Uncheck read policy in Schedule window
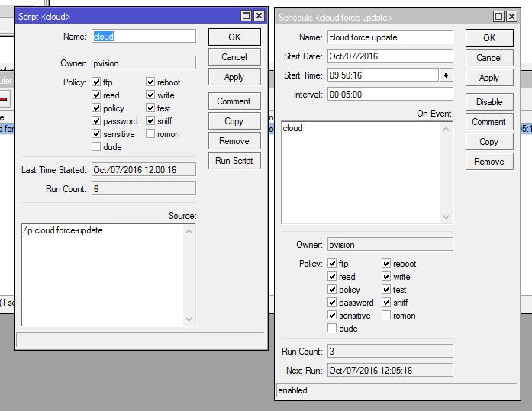Image resolution: width=532 pixels, height=411 pixels. coord(332,276)
